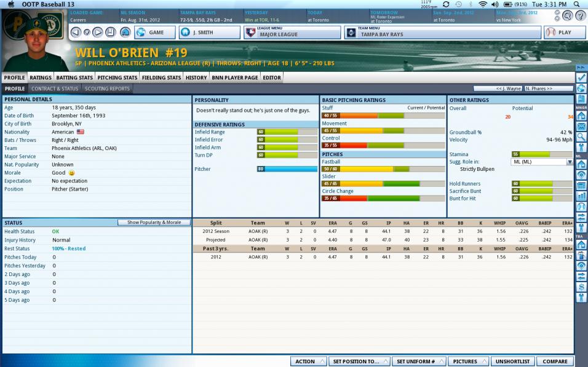Viewport: 588px width, 367px height.
Task: Switch to the PITCHING STATS tab
Action: 117,77
